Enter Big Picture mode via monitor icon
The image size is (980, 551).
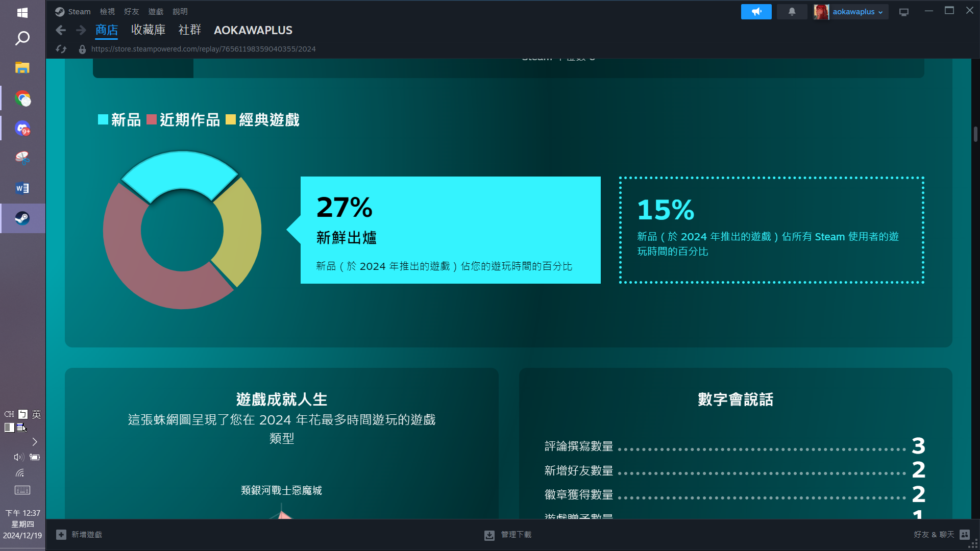point(904,12)
